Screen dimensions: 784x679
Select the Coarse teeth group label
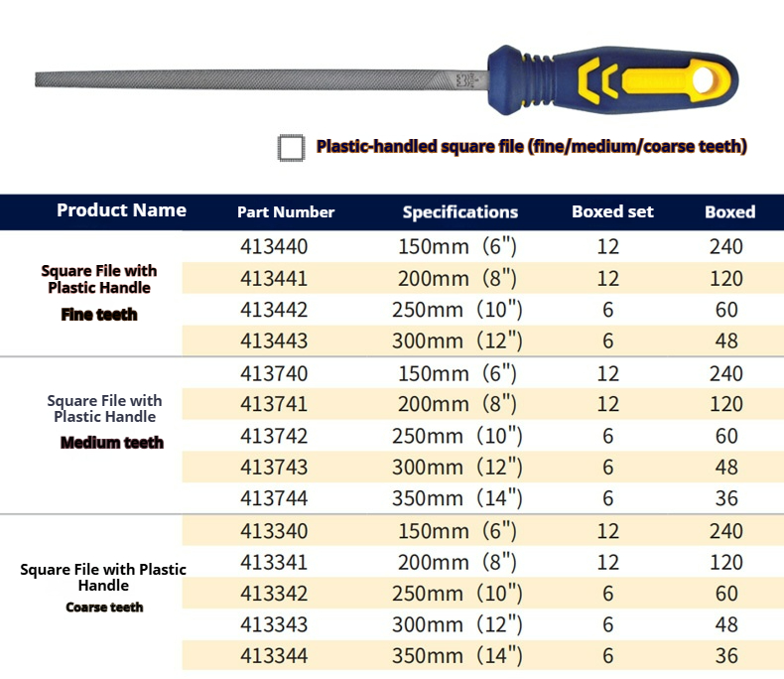[x=104, y=608]
